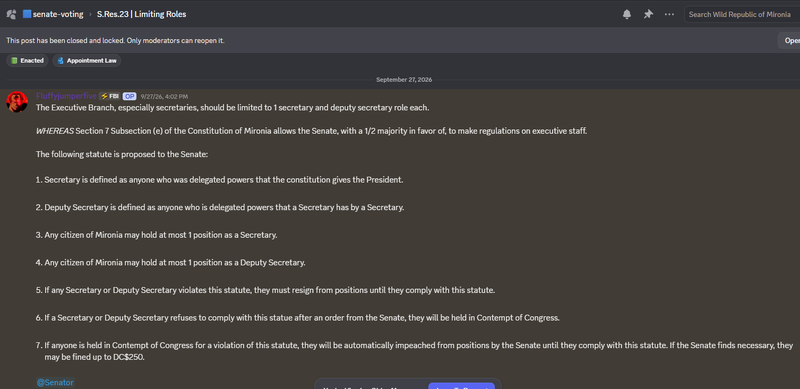Viewport: 800px width, 389px height.
Task: Click 'This post has been closed and locked' notice
Action: pyautogui.click(x=115, y=40)
